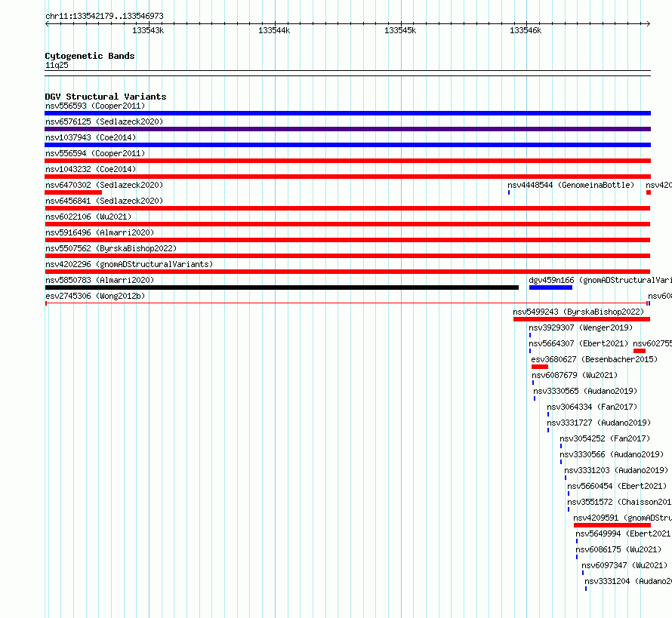
Task: Open nsv5664307 (Ebert2021) label
Action: (x=578, y=343)
